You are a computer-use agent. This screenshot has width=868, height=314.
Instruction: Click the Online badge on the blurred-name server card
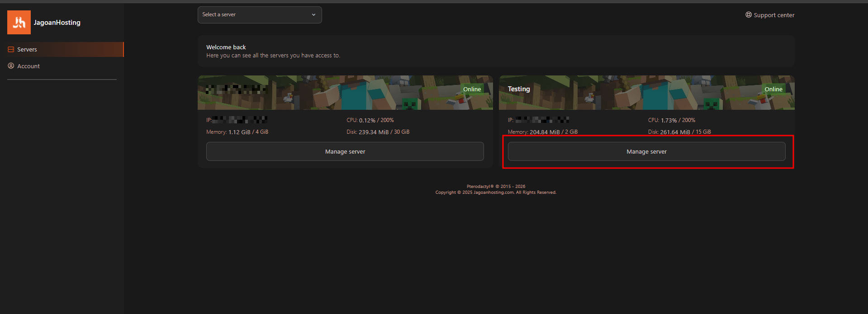pos(472,89)
